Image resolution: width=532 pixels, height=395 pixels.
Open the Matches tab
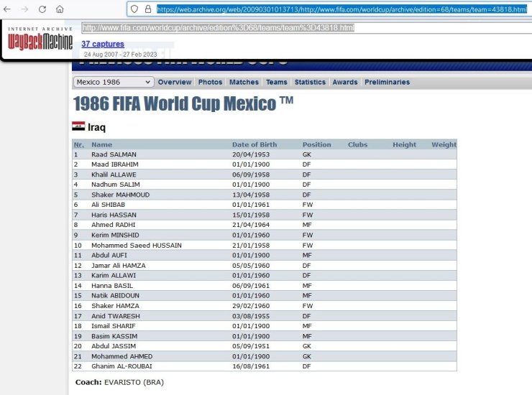244,82
